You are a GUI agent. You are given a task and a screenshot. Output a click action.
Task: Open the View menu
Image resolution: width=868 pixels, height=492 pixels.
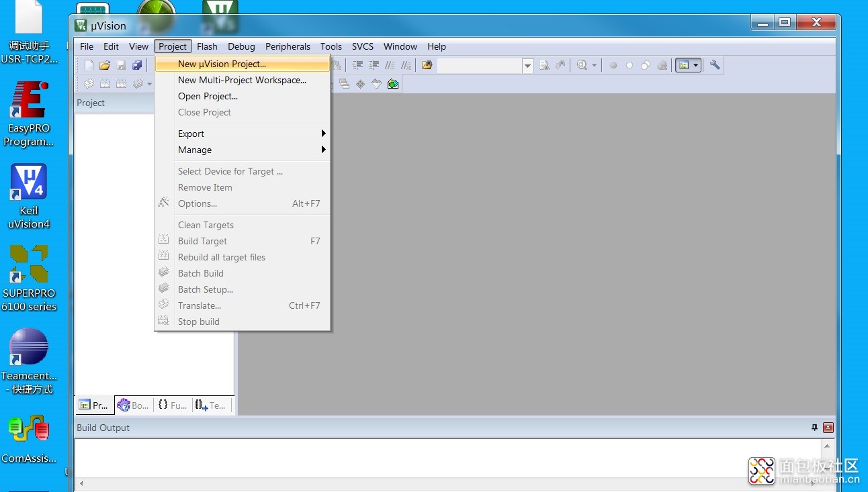(138, 46)
